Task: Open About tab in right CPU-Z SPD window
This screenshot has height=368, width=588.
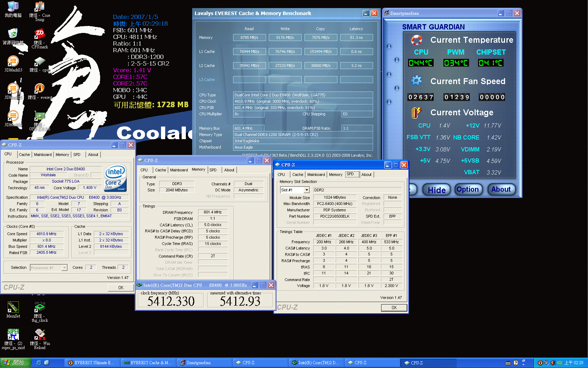Action: (366, 175)
